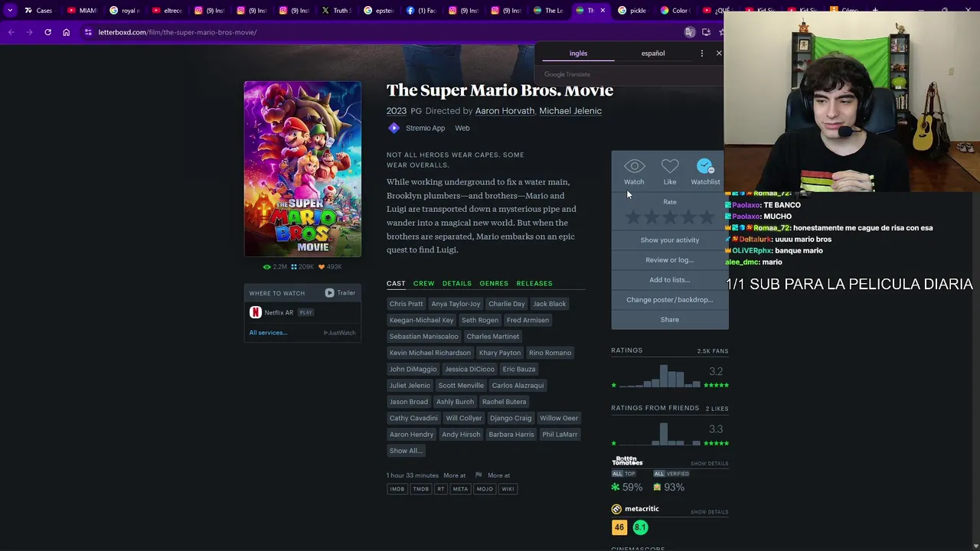Open the 2023 release year link
This screenshot has width=980, height=551.
pyautogui.click(x=397, y=111)
